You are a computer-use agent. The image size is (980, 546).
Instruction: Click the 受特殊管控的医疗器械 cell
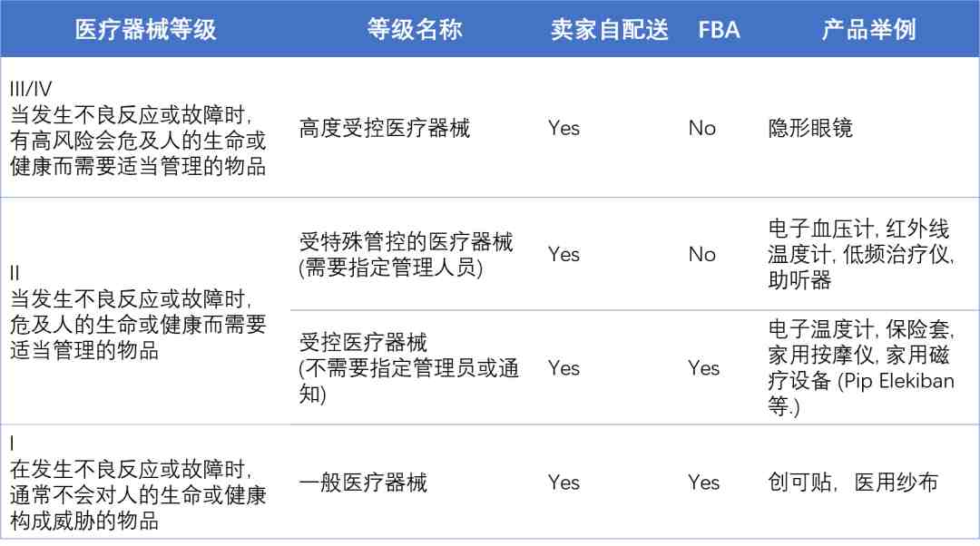(x=407, y=254)
